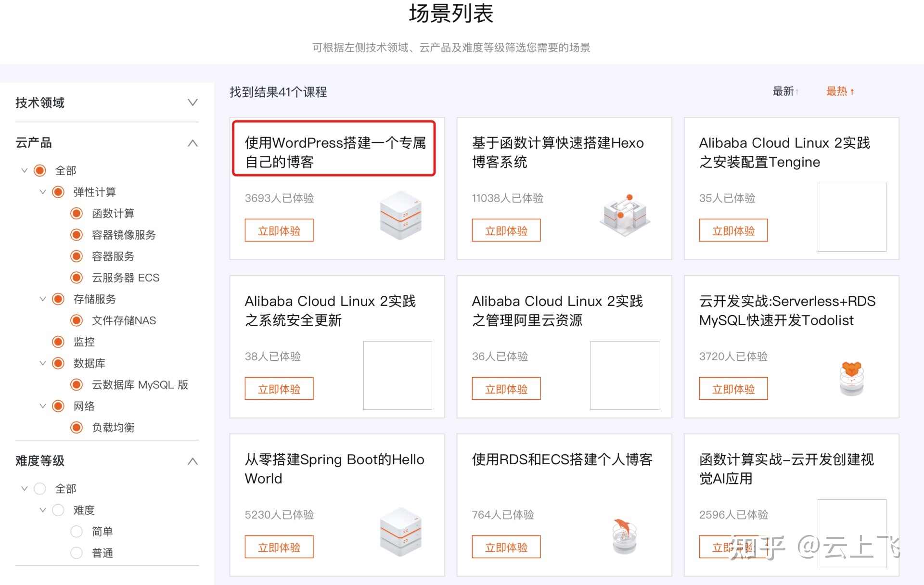
Task: Toggle the 云服务器 ECS filter radio
Action: click(77, 278)
